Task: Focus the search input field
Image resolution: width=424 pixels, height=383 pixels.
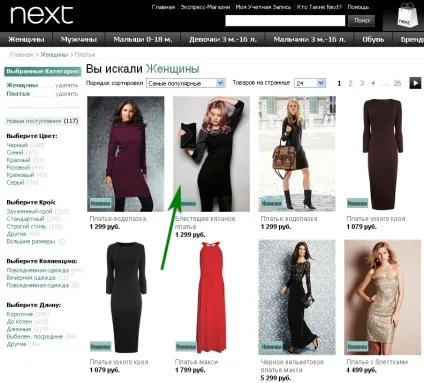Action: (285, 21)
